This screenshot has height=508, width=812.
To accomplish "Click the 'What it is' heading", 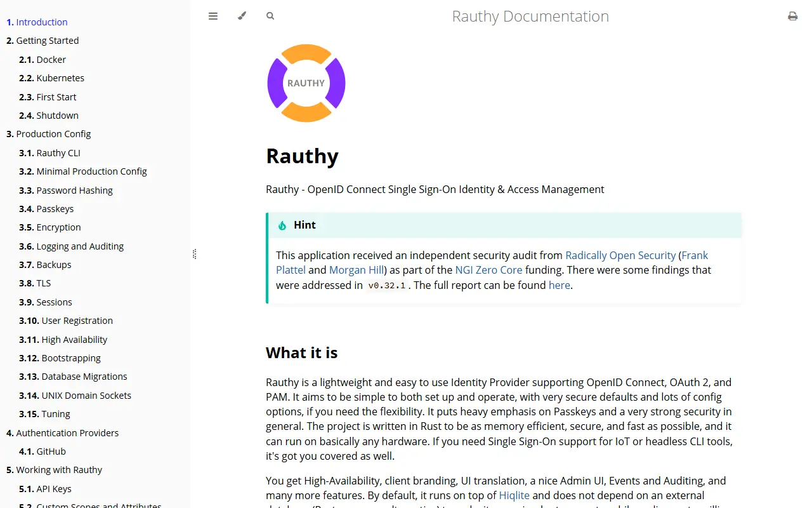I will [302, 352].
